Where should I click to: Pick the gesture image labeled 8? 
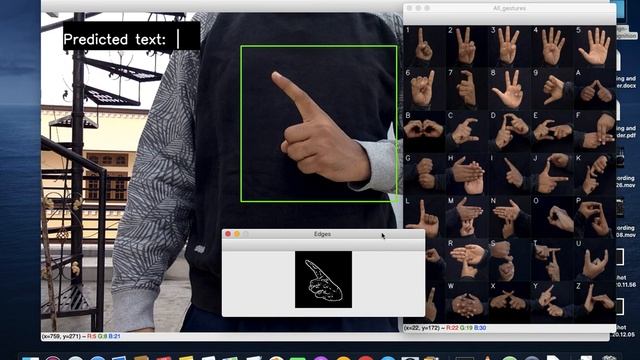tap(509, 89)
